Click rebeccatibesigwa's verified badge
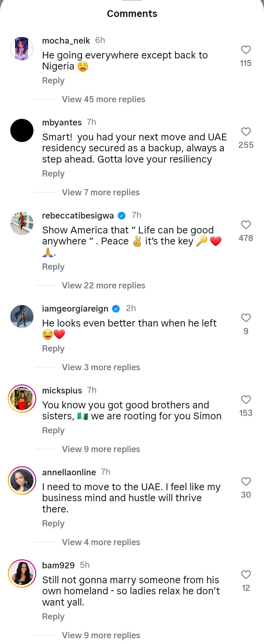Image resolution: width=264 pixels, height=644 pixels. click(122, 215)
